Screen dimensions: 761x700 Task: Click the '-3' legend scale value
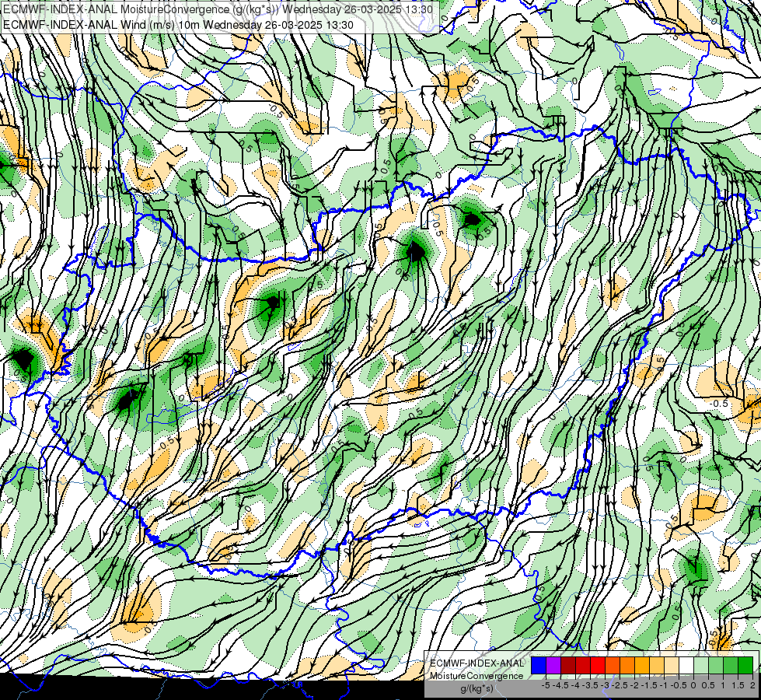[606, 685]
